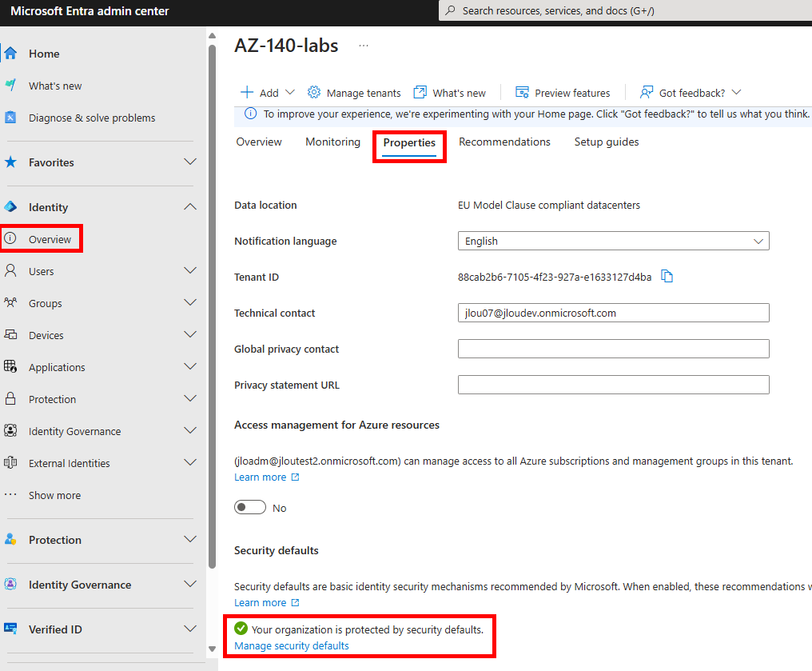Click the Preview features icon
The image size is (812, 671).
522,92
